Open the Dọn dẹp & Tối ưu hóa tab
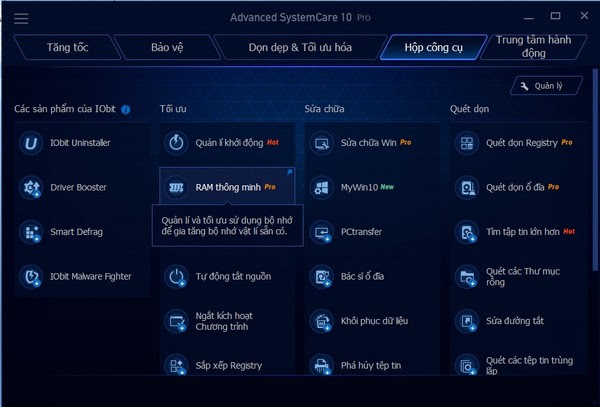This screenshot has width=600, height=407. click(300, 47)
